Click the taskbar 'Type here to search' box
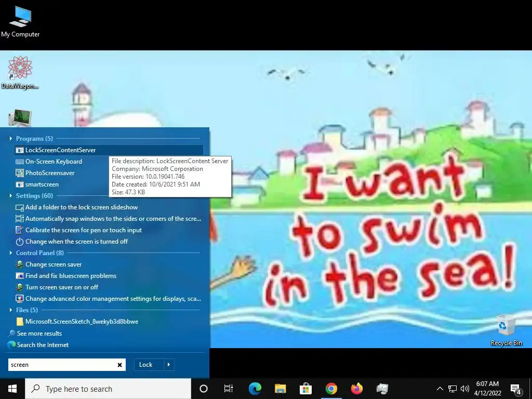The image size is (532, 399). [108, 389]
